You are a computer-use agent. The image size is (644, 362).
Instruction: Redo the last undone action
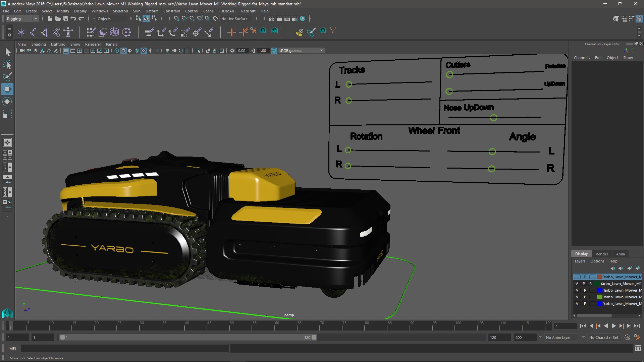pos(81,19)
